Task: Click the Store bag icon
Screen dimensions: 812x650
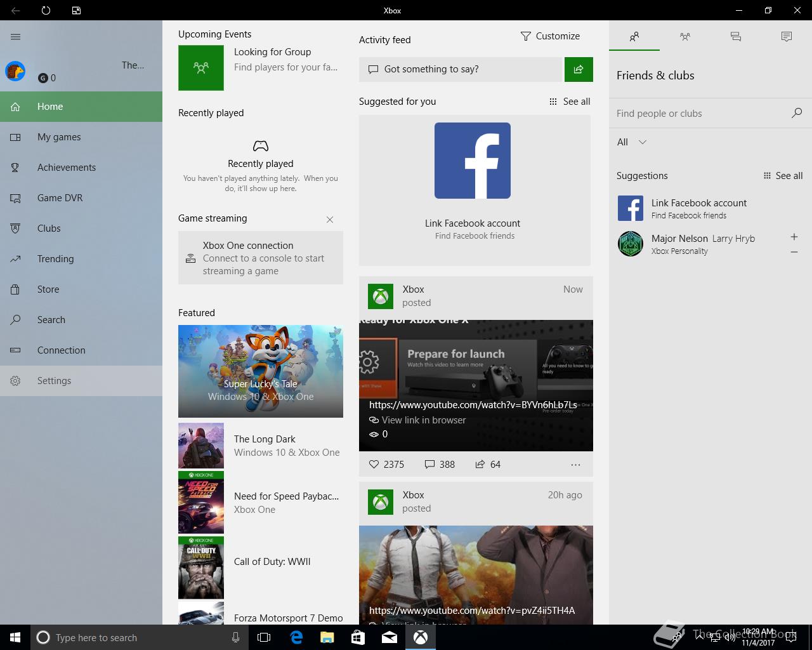Action: click(15, 289)
